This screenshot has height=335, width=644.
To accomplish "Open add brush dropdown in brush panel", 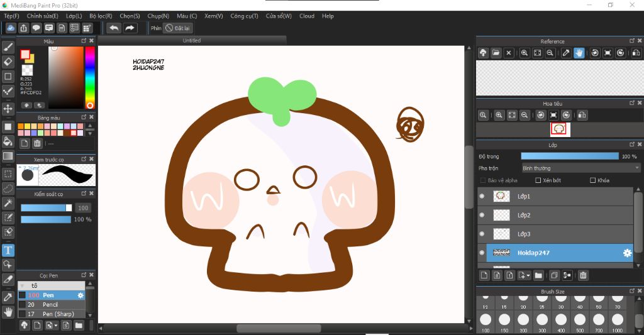I will click(56, 326).
